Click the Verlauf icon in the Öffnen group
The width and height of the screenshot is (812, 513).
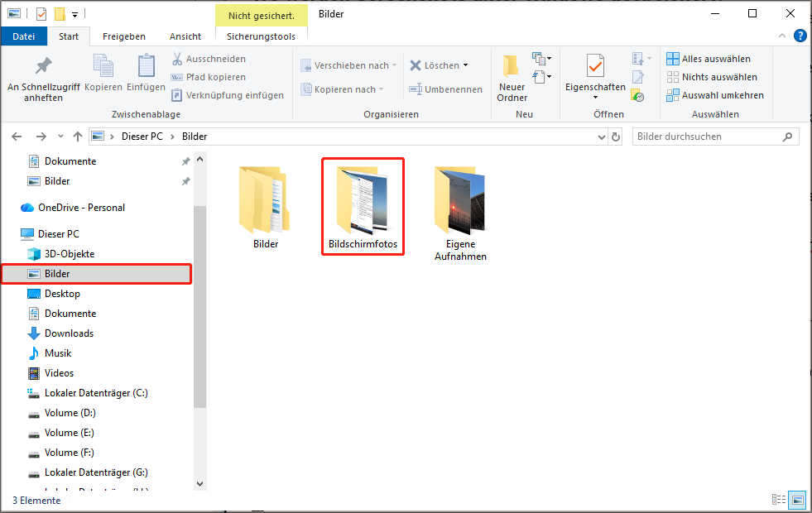tap(636, 95)
